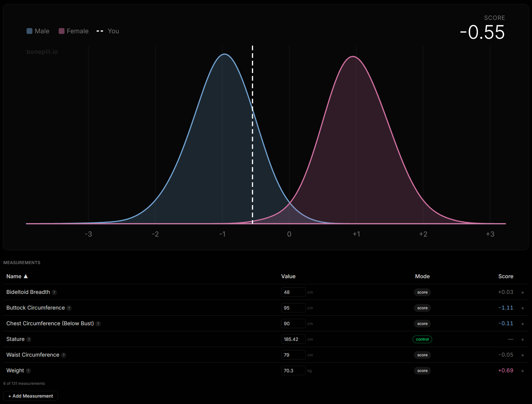532x404 pixels.
Task: Click the '6 of 131 measurements' text
Action: [x=24, y=384]
